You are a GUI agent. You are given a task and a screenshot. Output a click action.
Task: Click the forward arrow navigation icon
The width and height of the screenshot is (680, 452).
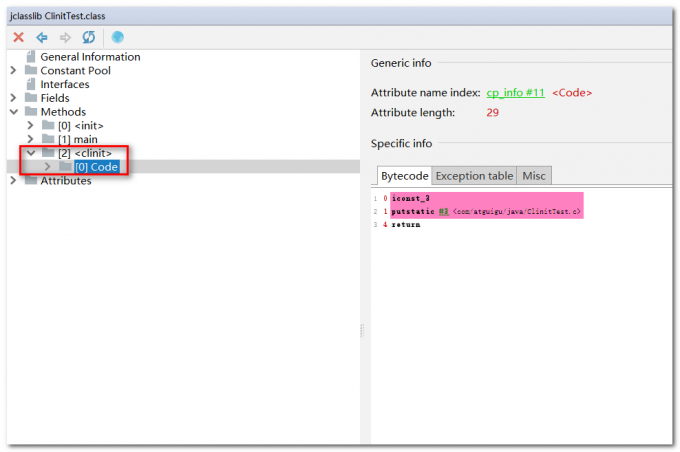coord(65,37)
